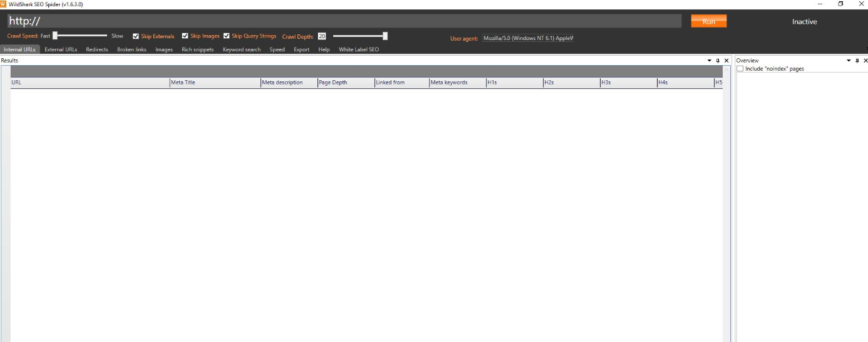The width and height of the screenshot is (868, 342).
Task: Sort by Page Depth column header
Action: tap(346, 83)
